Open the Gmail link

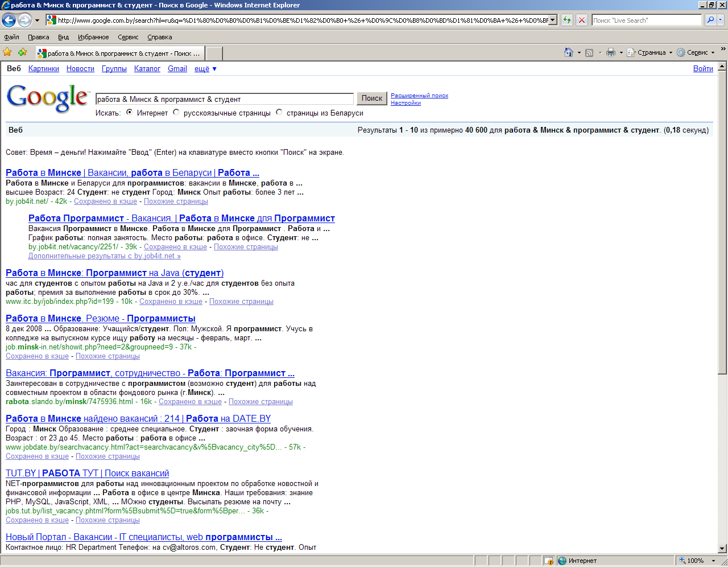[177, 69]
